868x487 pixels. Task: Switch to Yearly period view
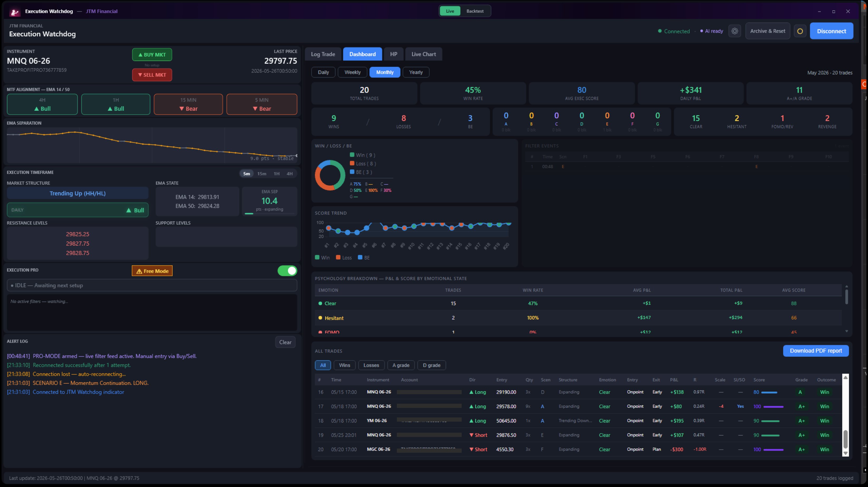[416, 72]
